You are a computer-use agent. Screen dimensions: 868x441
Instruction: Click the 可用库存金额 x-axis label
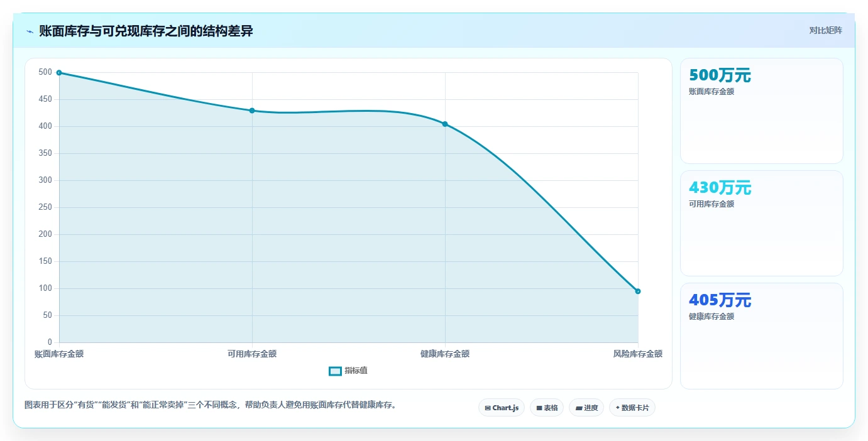tap(252, 354)
